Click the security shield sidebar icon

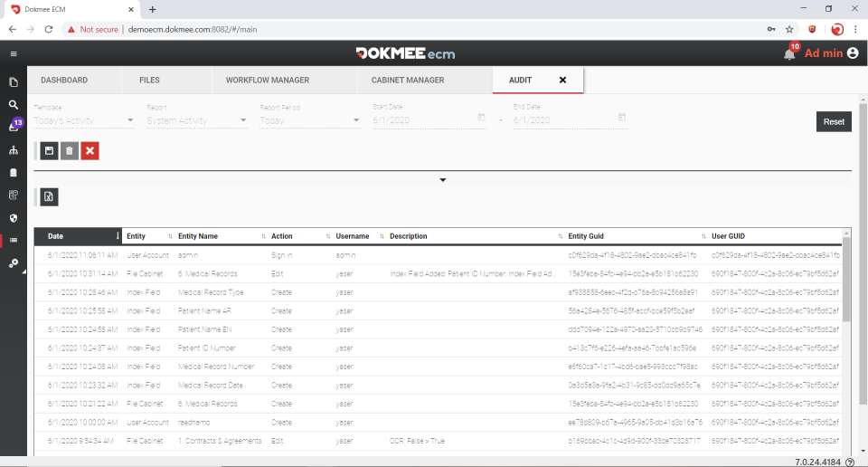tap(14, 217)
